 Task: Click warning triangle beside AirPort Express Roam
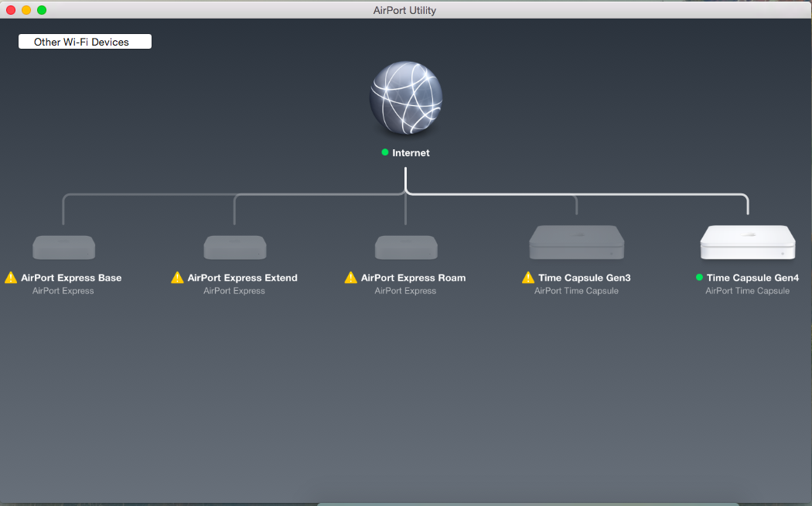(350, 278)
